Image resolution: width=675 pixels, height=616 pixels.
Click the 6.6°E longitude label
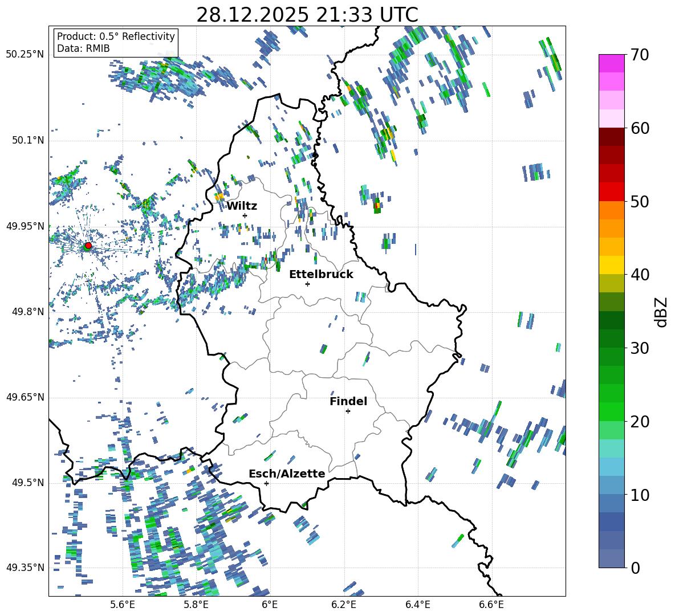491,605
